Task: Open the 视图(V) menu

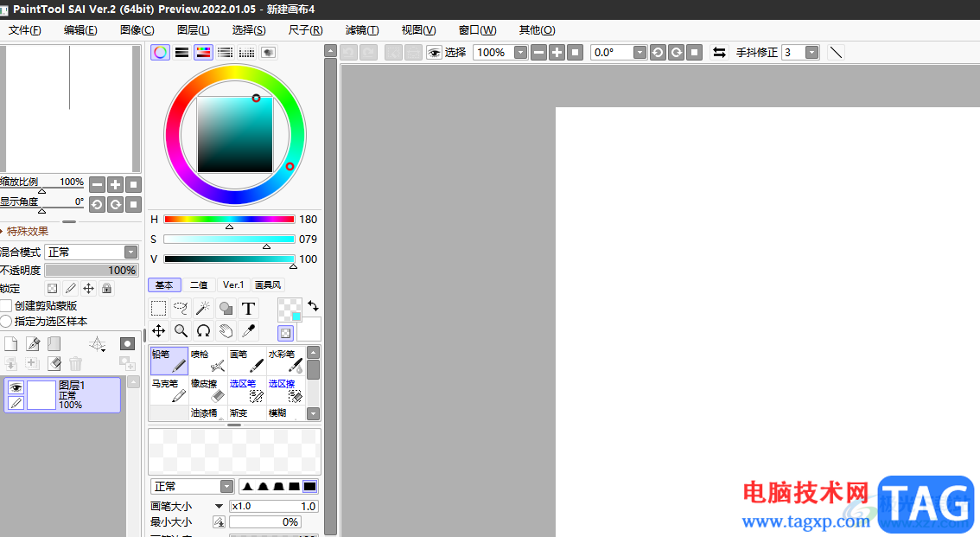Action: 418,30
